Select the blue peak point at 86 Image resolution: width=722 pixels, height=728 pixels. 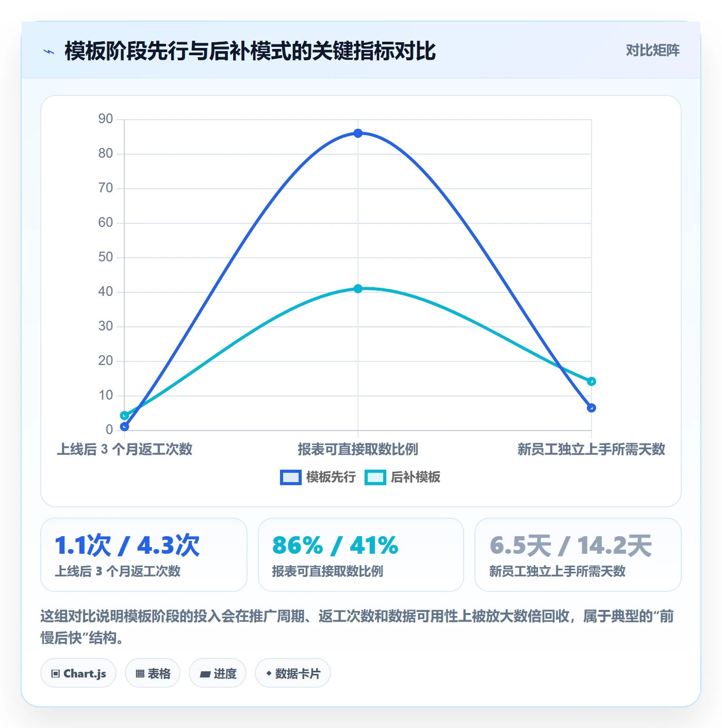[358, 133]
